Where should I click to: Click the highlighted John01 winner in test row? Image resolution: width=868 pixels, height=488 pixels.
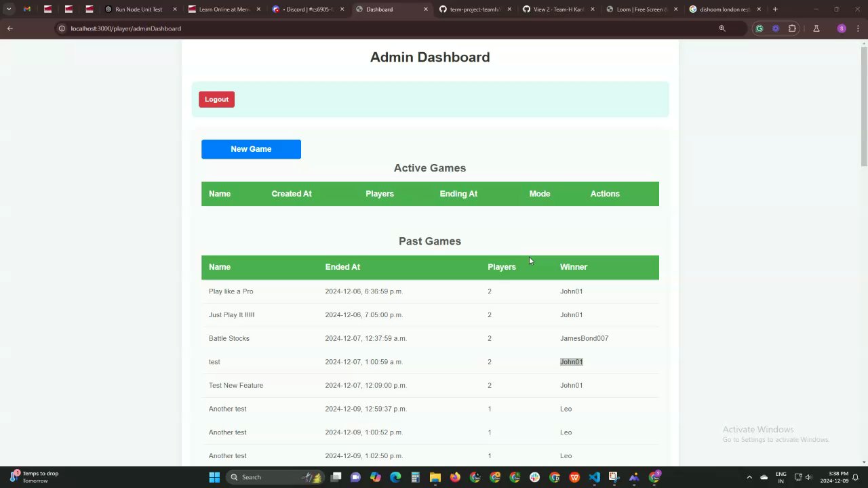pyautogui.click(x=571, y=362)
